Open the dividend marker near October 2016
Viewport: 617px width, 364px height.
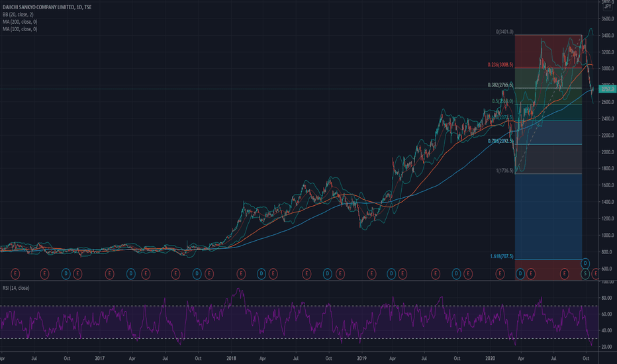(x=66, y=273)
